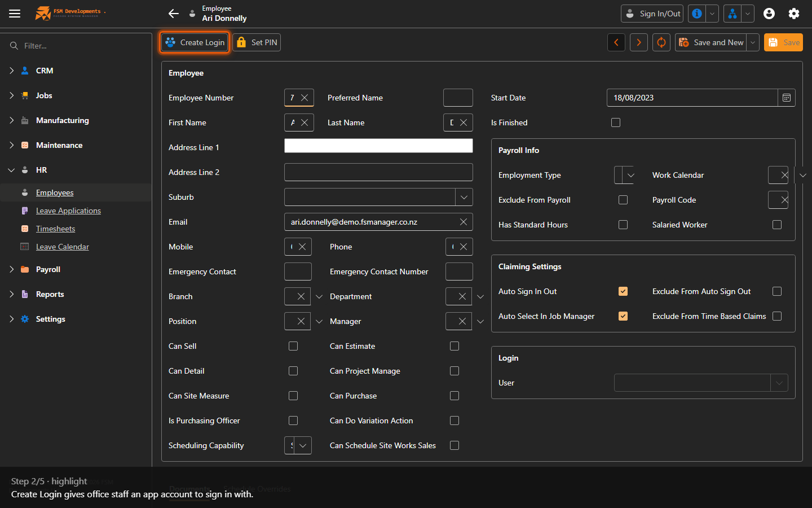812x508 pixels.
Task: Click the Save and New button
Action: tap(711, 42)
